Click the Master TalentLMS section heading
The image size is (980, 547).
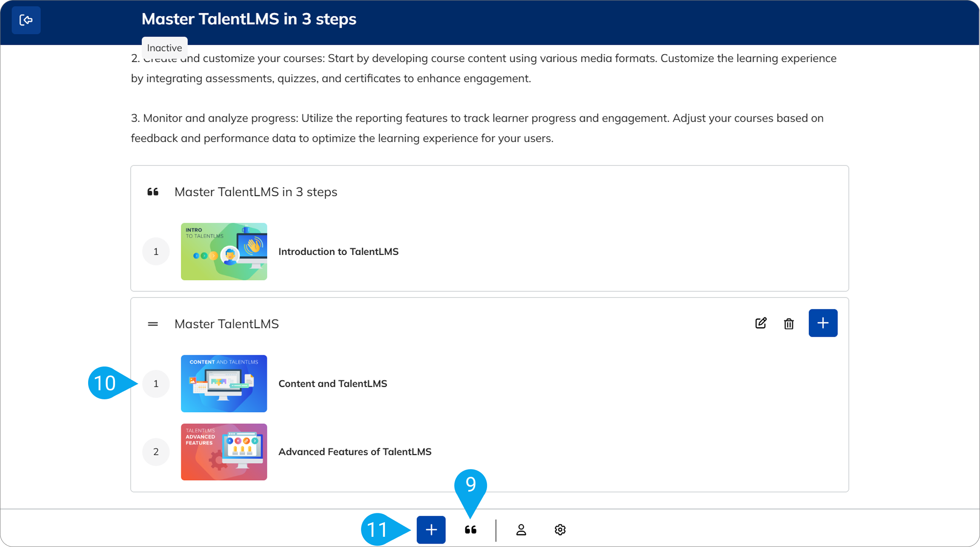[x=226, y=324]
